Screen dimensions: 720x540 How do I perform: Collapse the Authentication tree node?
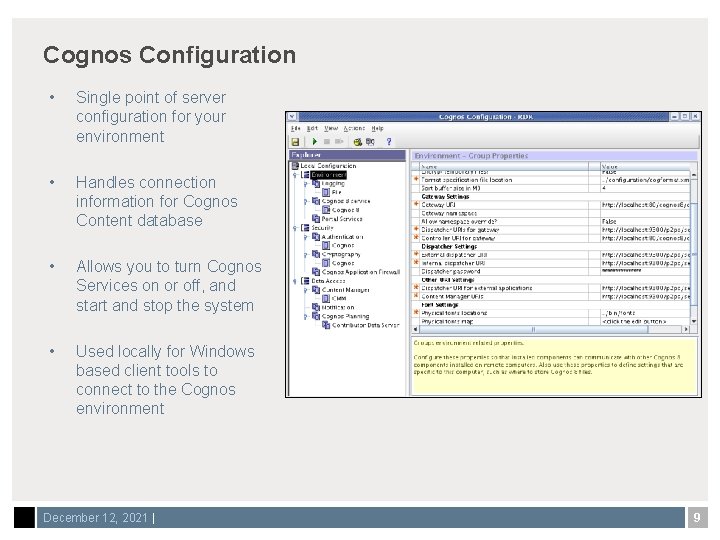306,237
